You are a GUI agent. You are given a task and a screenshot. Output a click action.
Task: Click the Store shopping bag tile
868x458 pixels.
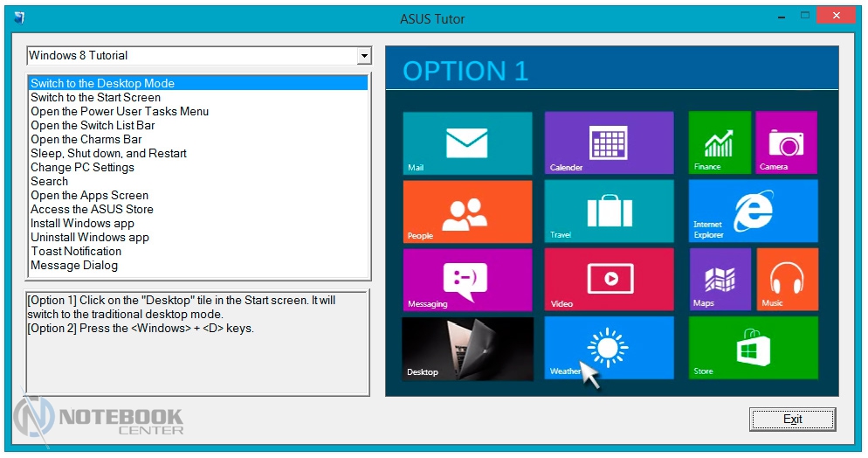tap(753, 347)
